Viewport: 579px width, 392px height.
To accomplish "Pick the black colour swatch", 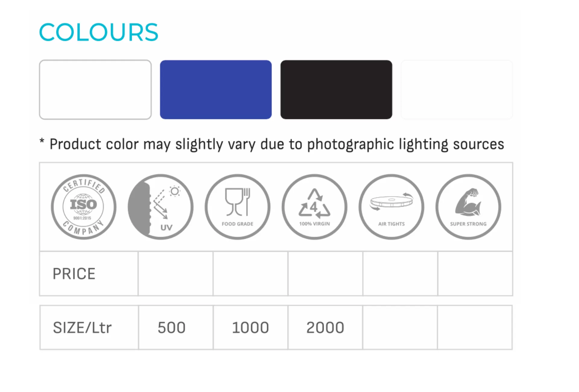I will click(336, 90).
